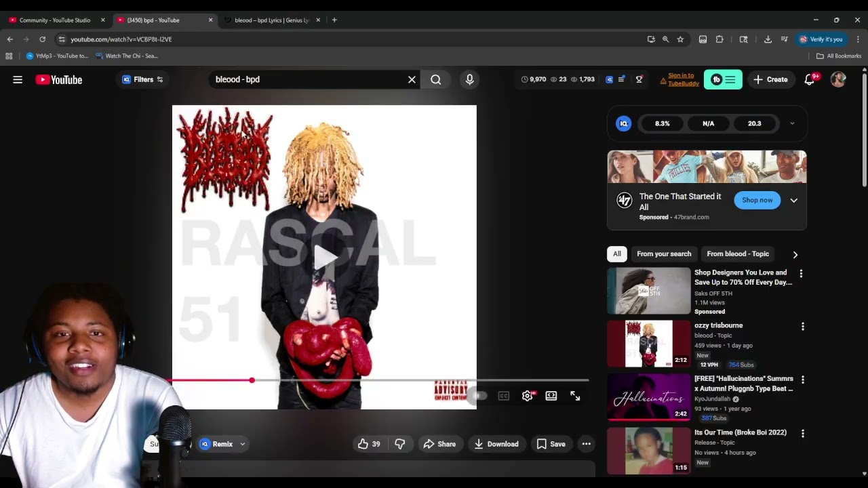Dislike the video with thumbs down
The height and width of the screenshot is (488, 868).
[x=400, y=444]
